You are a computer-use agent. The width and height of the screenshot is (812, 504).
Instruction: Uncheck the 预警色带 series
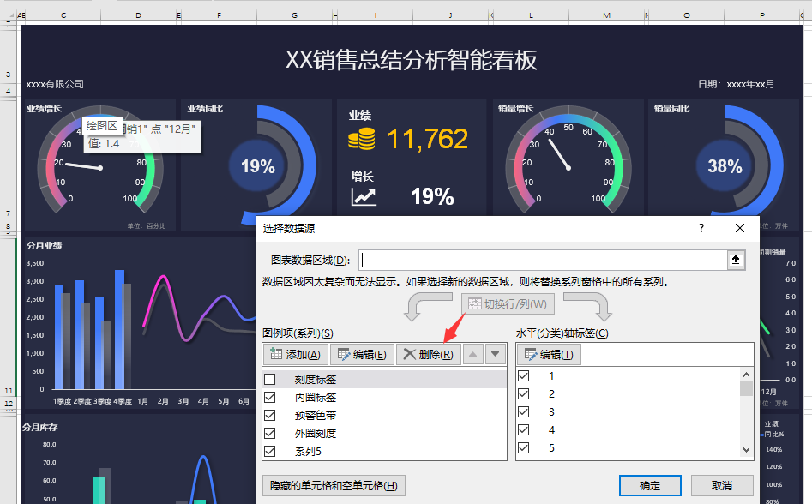[270, 416]
